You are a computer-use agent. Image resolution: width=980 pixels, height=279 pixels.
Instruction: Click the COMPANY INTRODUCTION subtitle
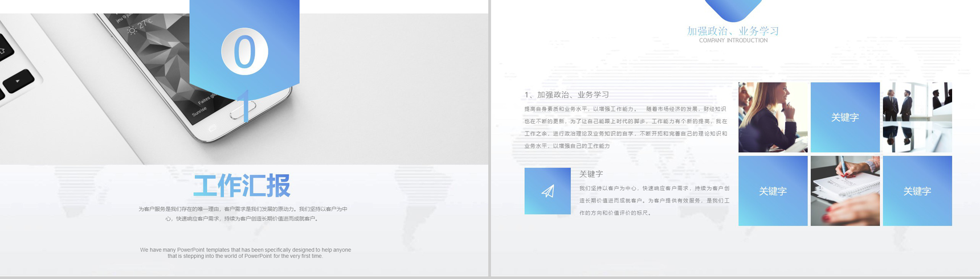pyautogui.click(x=733, y=40)
